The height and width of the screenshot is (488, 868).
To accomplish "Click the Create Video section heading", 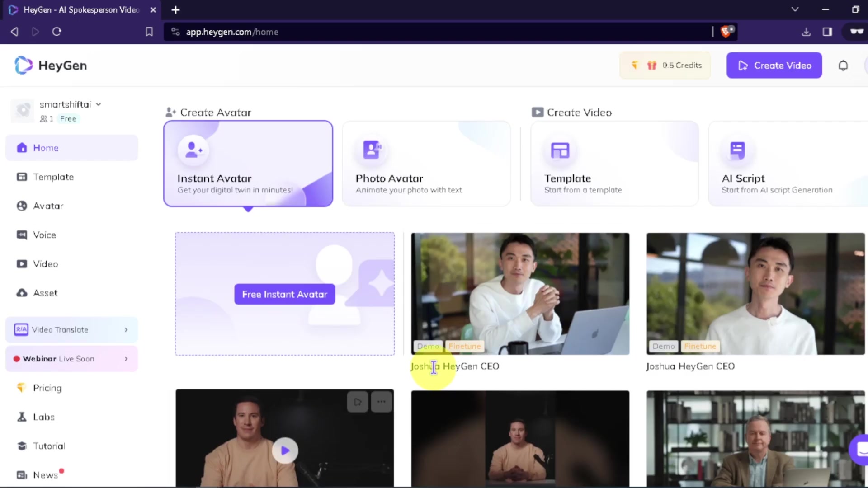I will [x=579, y=113].
